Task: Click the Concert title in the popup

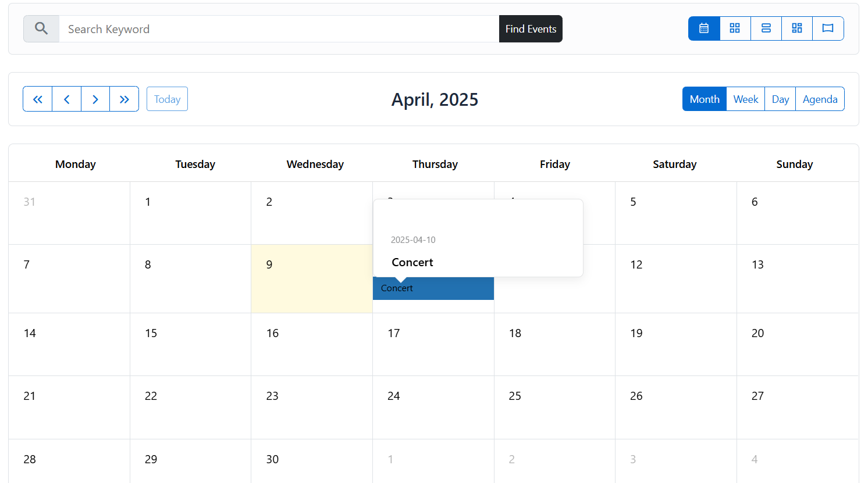Action: tap(412, 263)
